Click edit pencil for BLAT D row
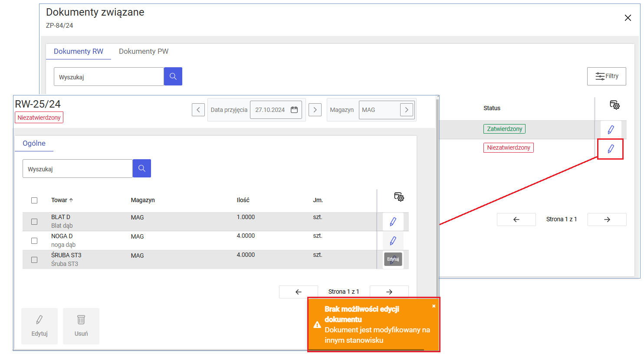Image resolution: width=644 pixels, height=354 pixels. 393,222
